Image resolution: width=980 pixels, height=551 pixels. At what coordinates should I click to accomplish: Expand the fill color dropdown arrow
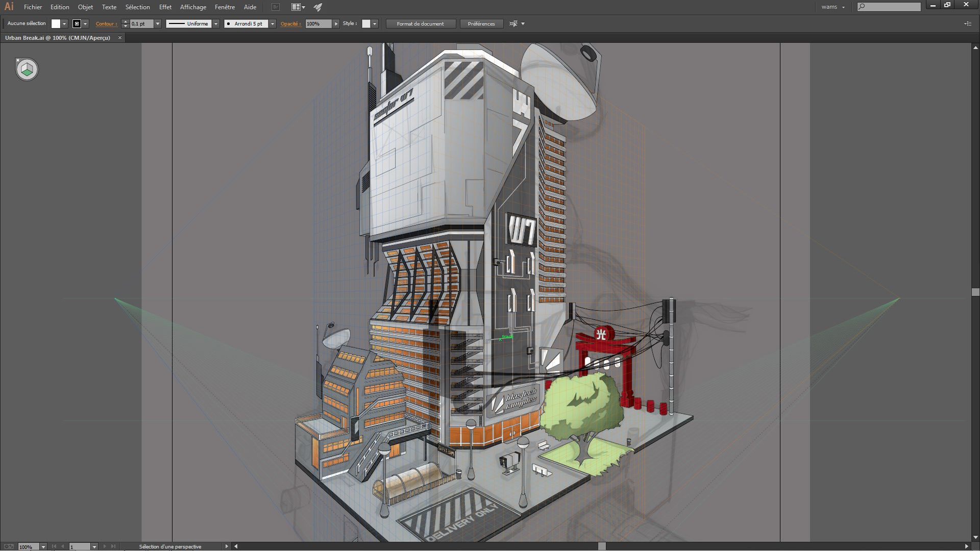pos(64,23)
